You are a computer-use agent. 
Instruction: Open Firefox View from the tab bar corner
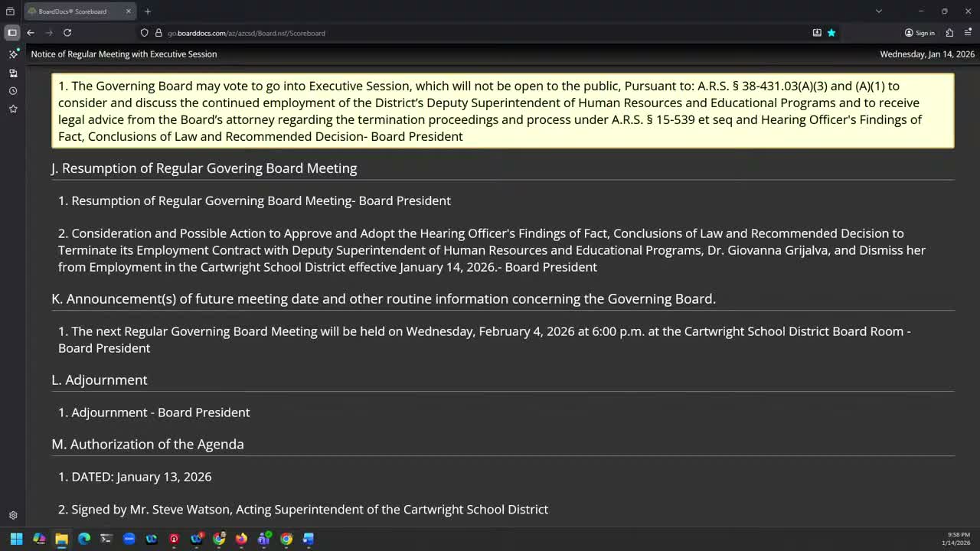click(10, 11)
